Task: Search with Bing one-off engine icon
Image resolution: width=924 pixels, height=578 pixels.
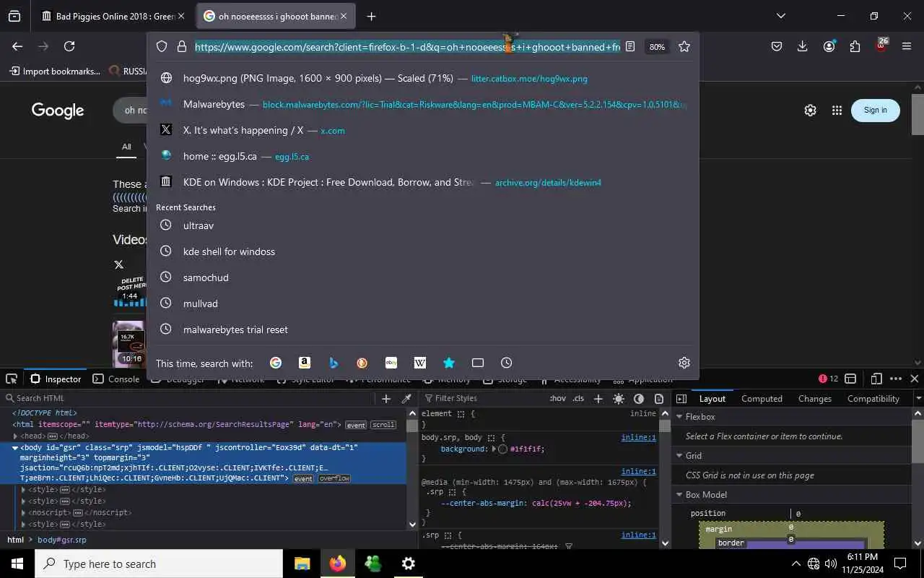Action: [334, 363]
